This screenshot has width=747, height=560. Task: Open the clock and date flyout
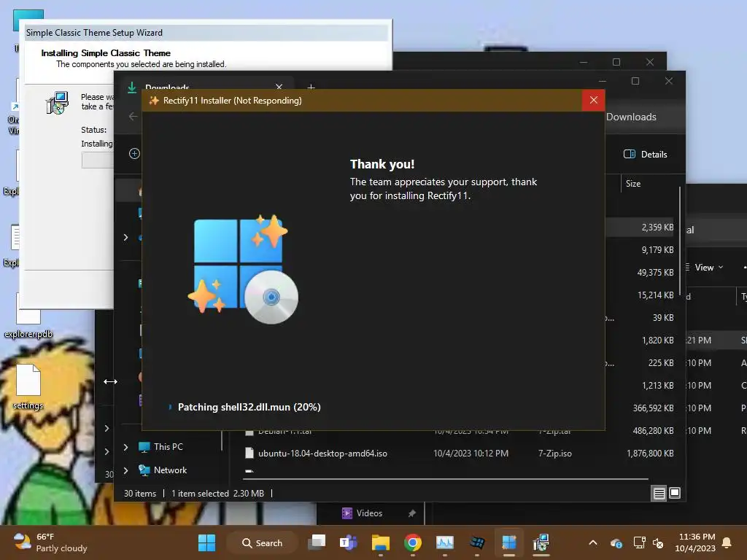[x=695, y=542]
